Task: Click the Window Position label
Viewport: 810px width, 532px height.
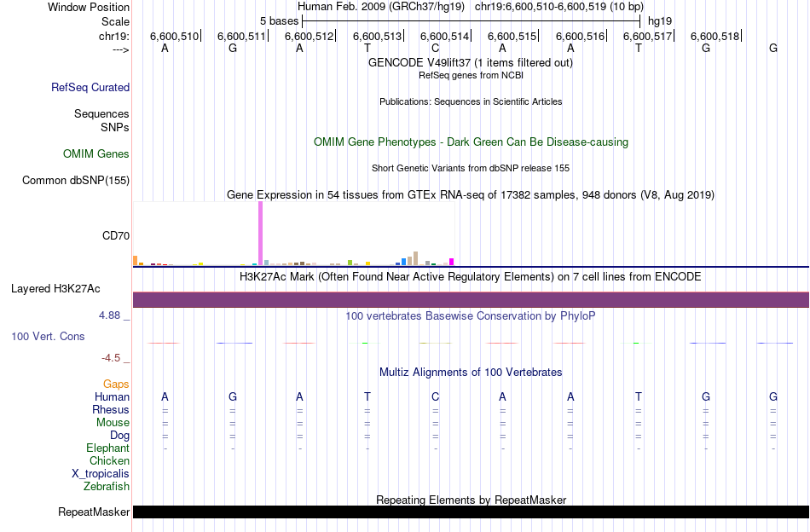Action: coord(89,7)
